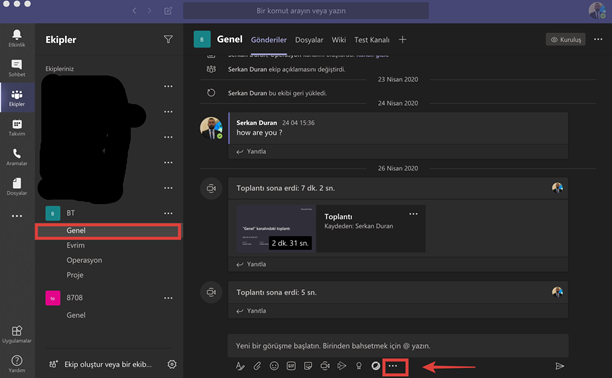Click the filter teams funnel icon
612x378 pixels.
click(168, 39)
